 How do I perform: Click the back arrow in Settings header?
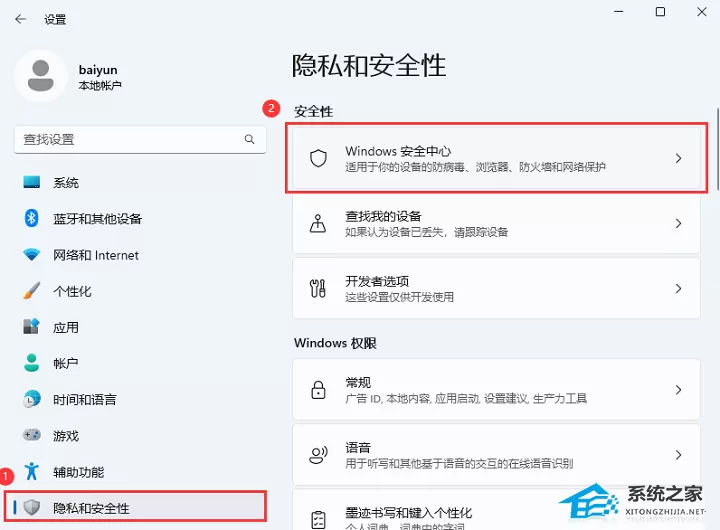tap(20, 19)
